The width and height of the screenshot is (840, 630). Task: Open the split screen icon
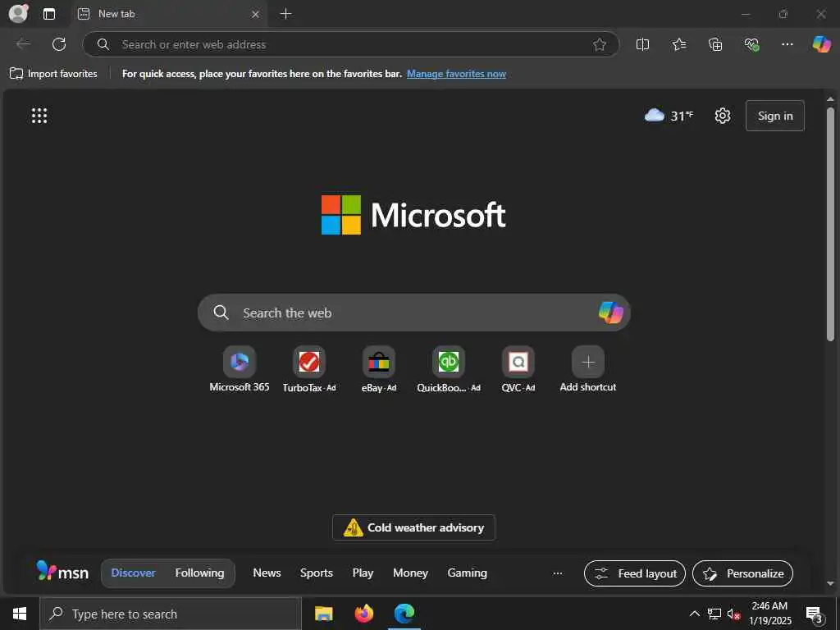click(642, 44)
